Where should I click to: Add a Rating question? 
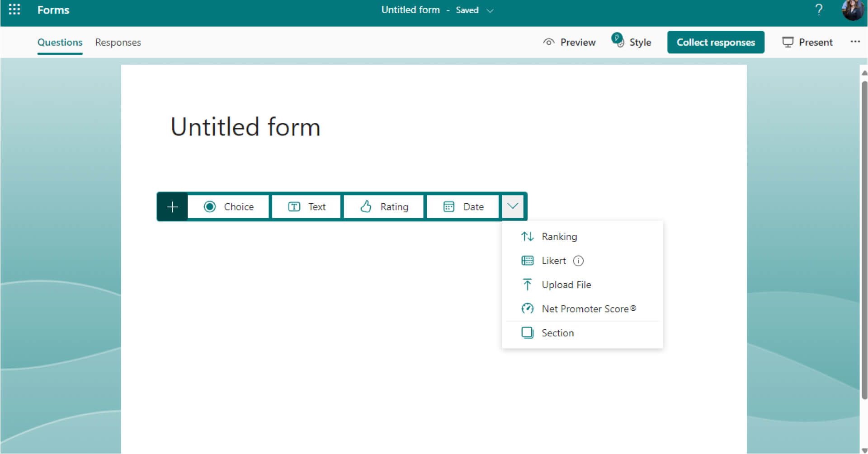pyautogui.click(x=384, y=206)
